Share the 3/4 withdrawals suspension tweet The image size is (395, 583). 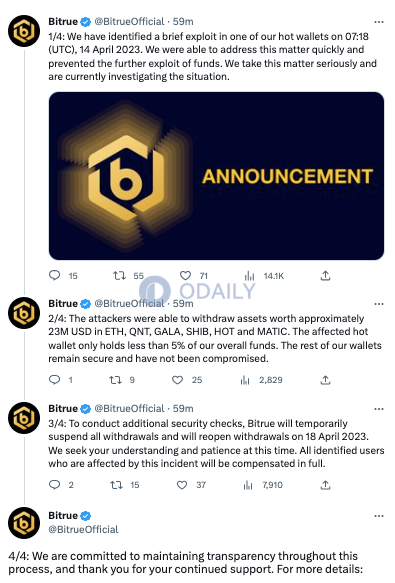click(325, 485)
